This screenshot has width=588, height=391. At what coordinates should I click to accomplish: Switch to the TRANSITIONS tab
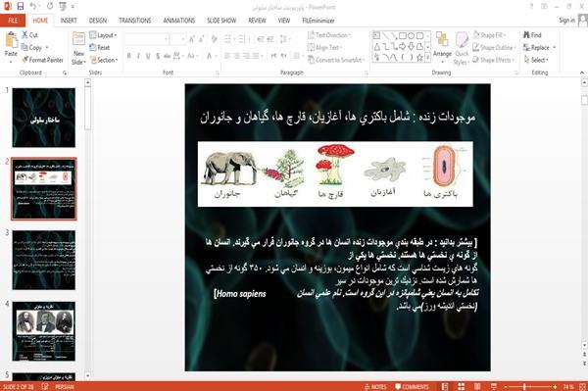pos(135,21)
